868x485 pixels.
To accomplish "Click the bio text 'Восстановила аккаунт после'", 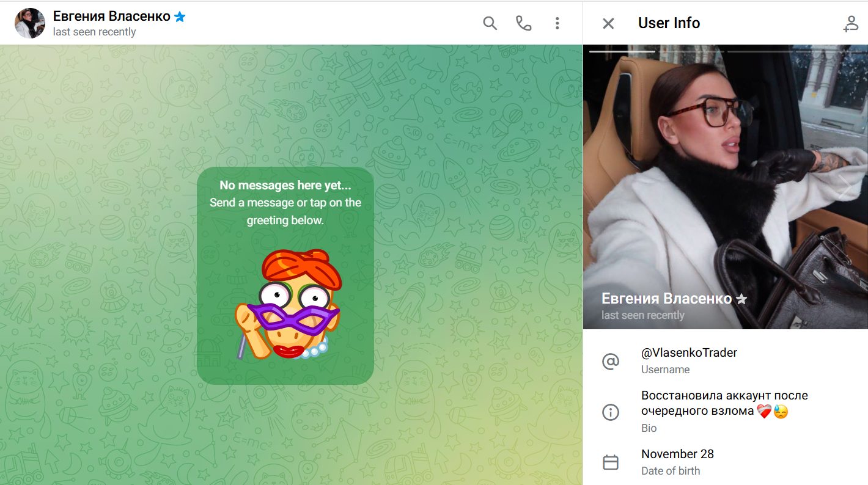I will [x=724, y=395].
